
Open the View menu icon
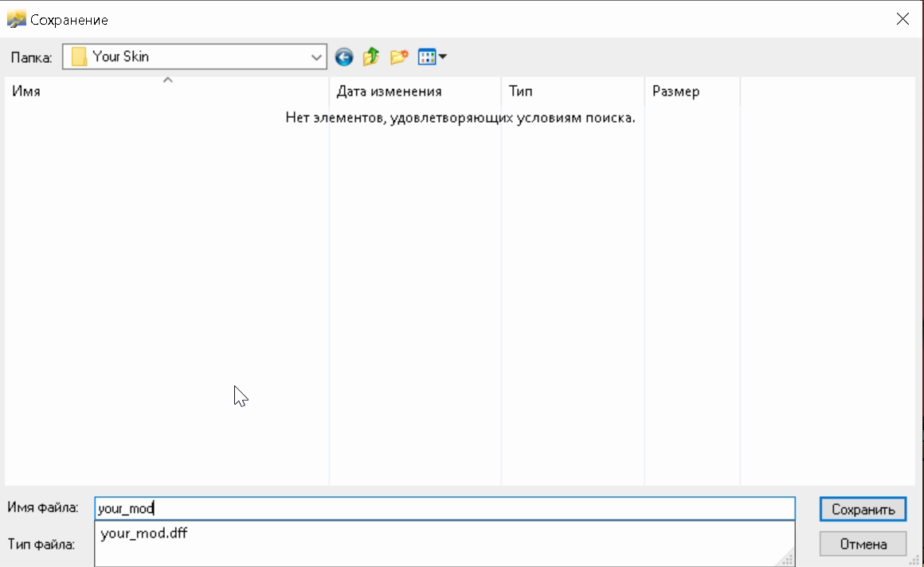pyautogui.click(x=427, y=57)
